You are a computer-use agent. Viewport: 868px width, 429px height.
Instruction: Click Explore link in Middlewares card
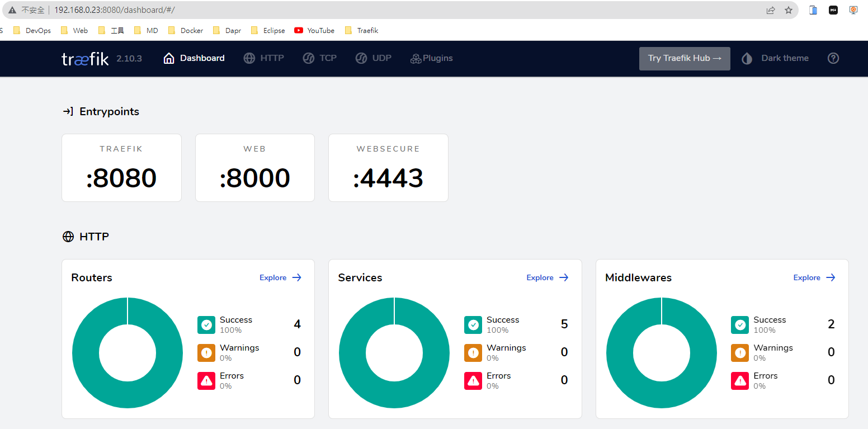tap(814, 277)
